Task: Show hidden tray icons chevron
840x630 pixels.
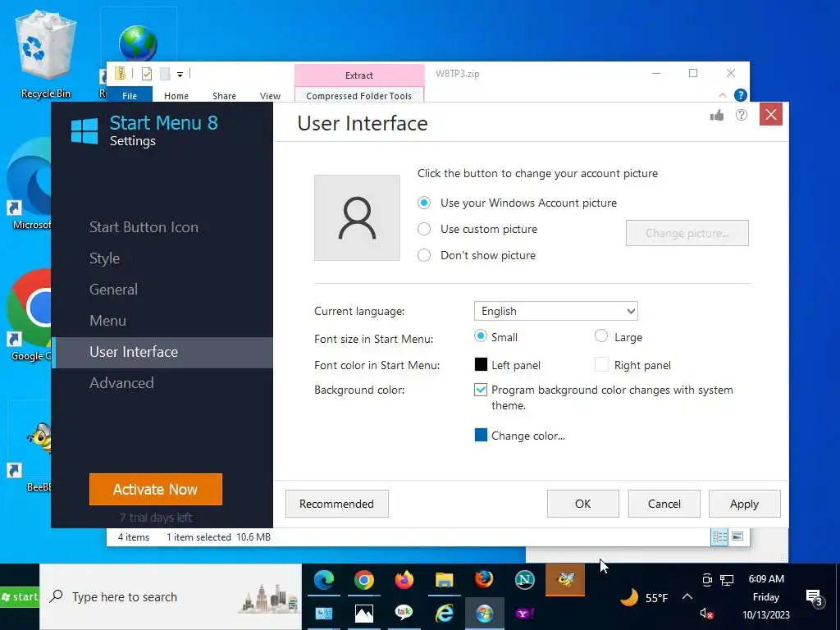Action: click(687, 597)
